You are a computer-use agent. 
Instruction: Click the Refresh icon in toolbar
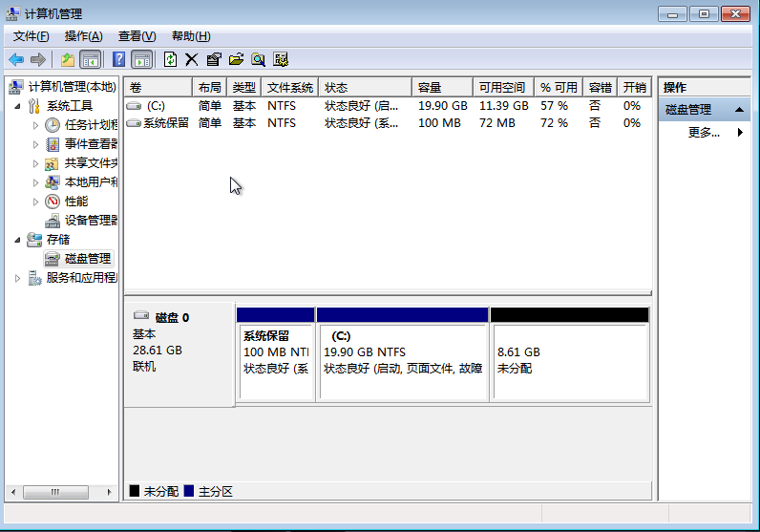pyautogui.click(x=170, y=59)
